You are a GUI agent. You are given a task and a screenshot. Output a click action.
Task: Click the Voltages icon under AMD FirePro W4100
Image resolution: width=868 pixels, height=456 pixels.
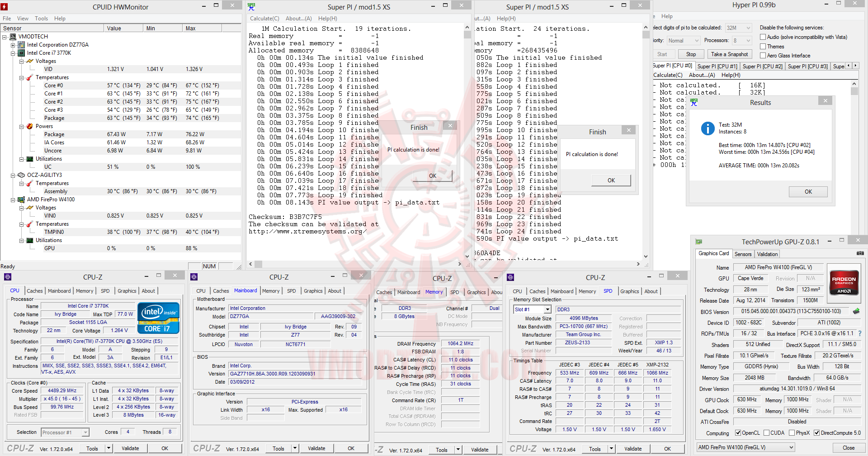point(30,208)
